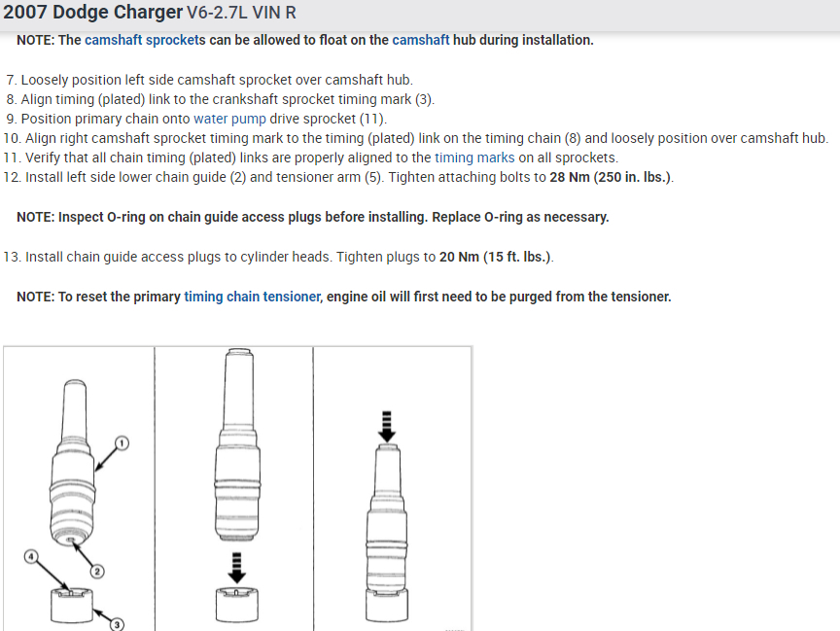Follow the "camshaft" link before "hub during installation"
The image size is (840, 631).
(421, 40)
